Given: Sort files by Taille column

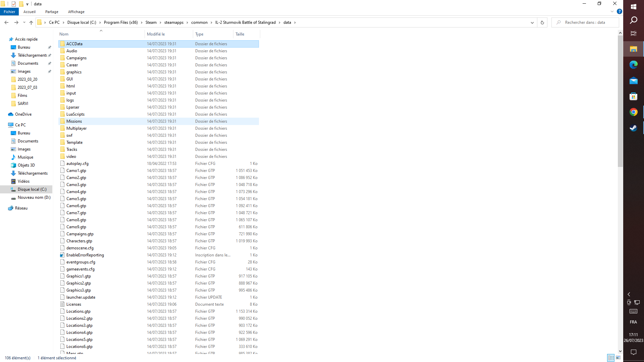Looking at the screenshot, I should pos(247,34).
